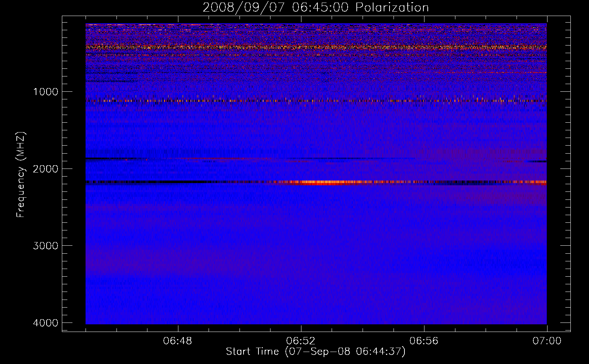Viewport: 589px width, 364px height.
Task: Click the 06:48 time tick label
Action: click(x=178, y=341)
